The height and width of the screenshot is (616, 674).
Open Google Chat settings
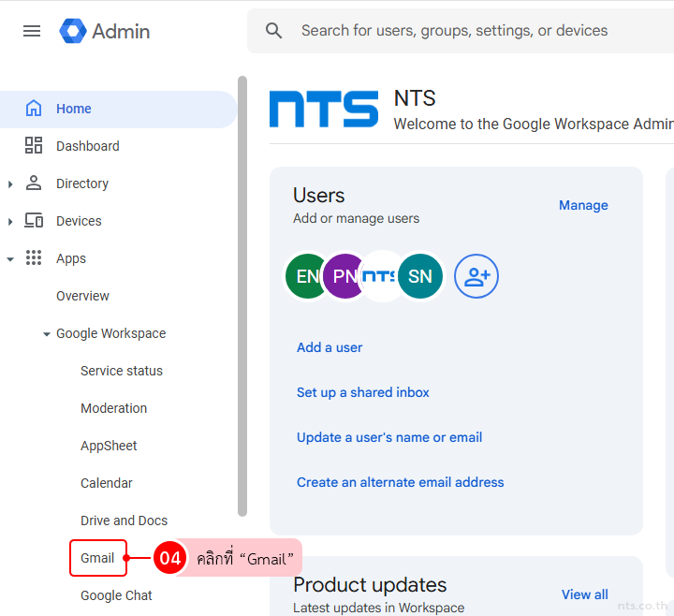click(x=116, y=595)
